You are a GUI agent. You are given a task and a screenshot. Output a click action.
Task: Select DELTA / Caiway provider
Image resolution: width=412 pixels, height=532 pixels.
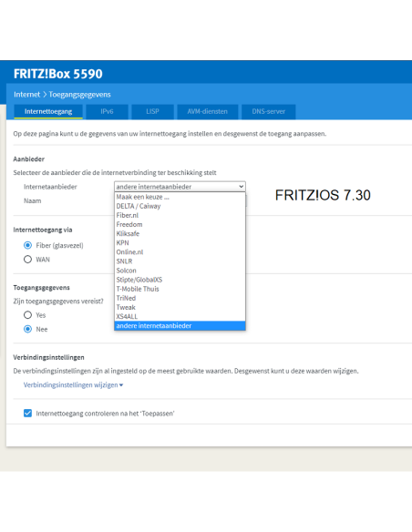click(x=180, y=206)
